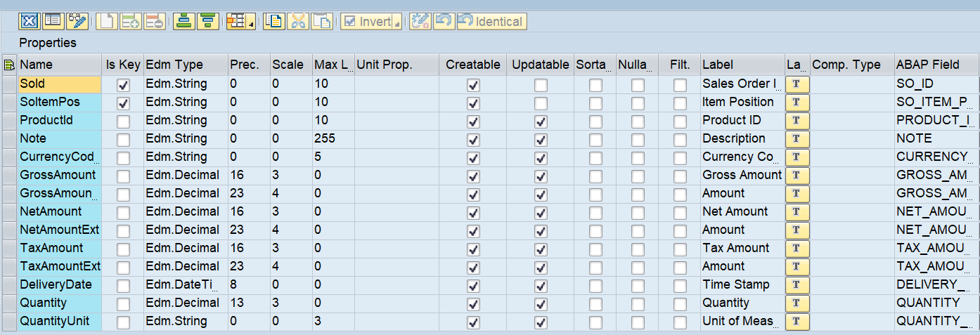Open the details view icon
Image resolution: width=980 pixels, height=335 pixels.
(x=53, y=21)
